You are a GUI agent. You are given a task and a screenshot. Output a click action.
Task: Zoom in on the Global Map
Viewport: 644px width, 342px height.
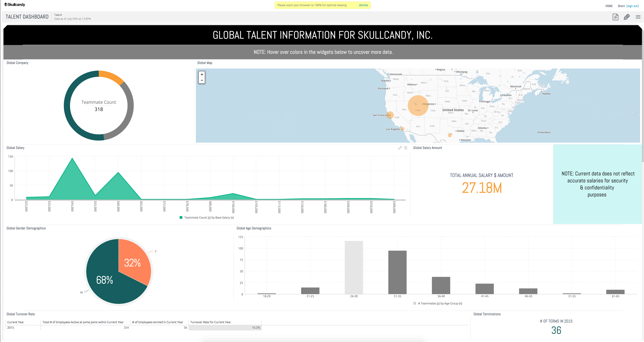(202, 75)
